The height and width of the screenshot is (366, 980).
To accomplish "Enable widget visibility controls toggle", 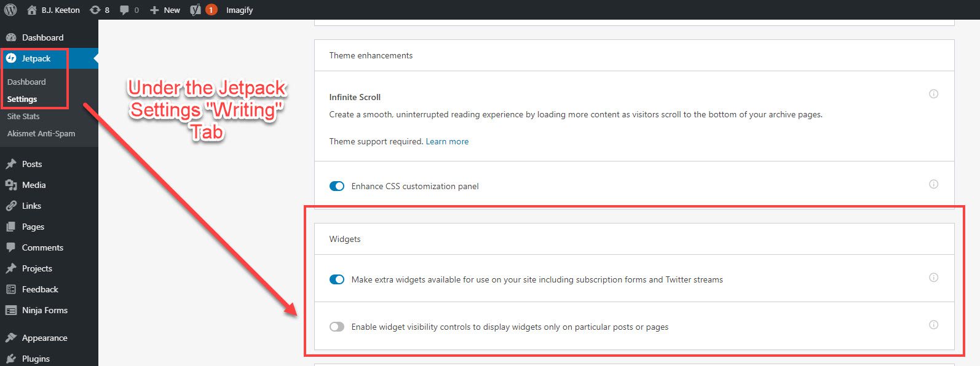I will 337,327.
